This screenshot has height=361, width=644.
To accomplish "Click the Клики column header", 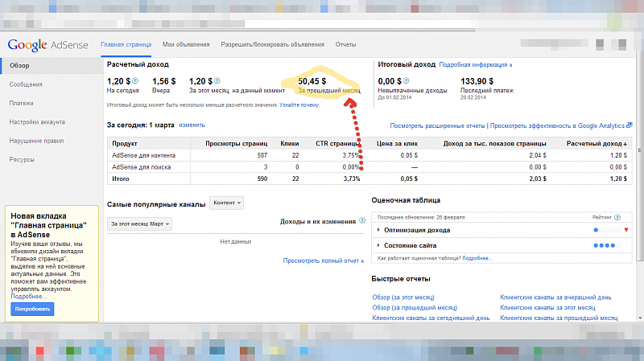I will (x=290, y=144).
